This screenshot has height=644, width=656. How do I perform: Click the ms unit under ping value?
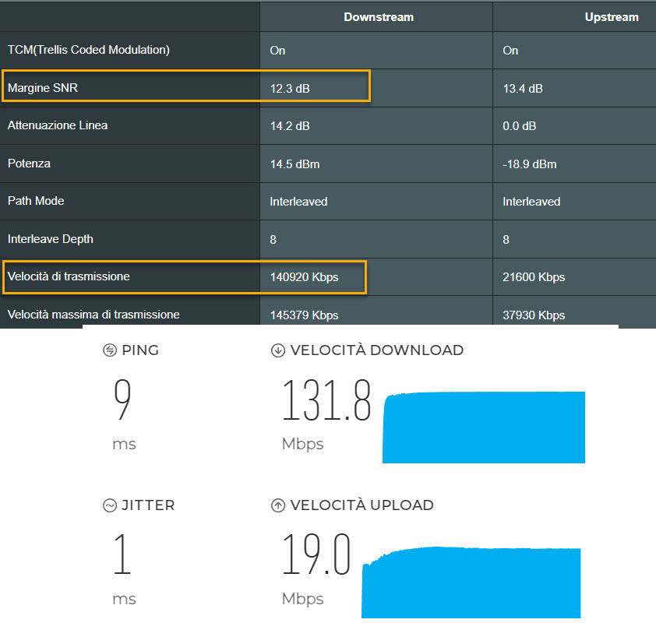124,445
